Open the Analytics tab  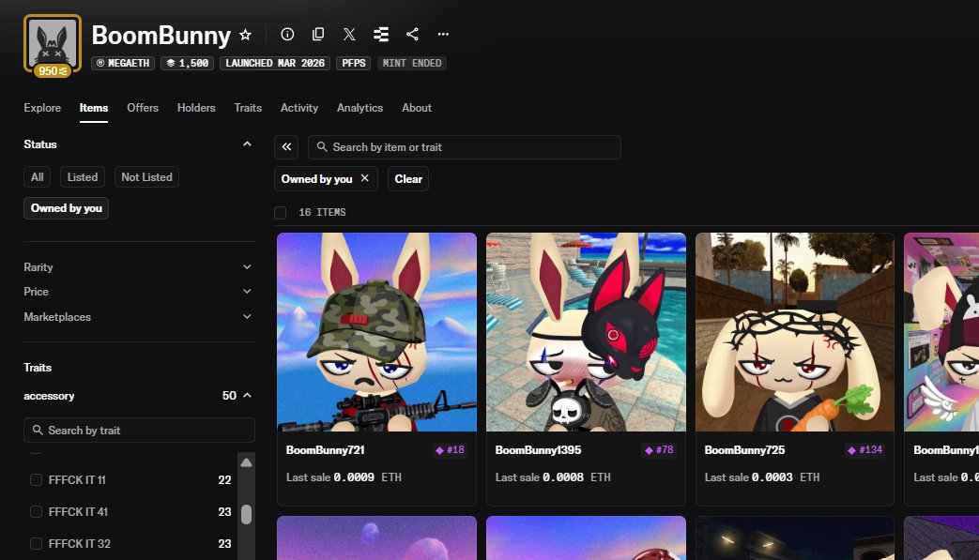(x=359, y=108)
